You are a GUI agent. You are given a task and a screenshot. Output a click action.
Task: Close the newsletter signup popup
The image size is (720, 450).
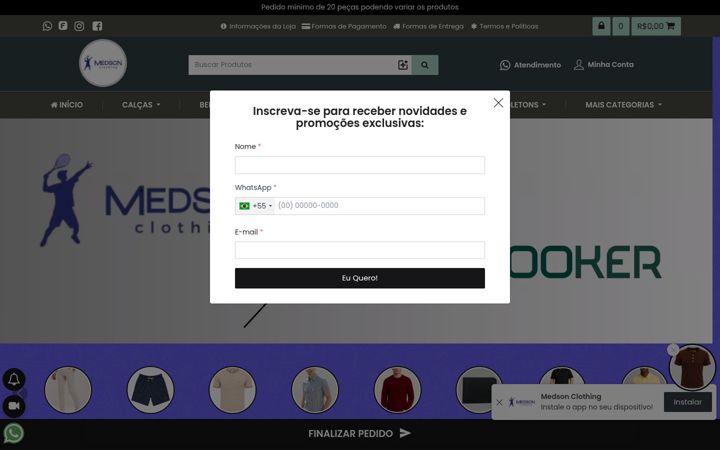498,103
